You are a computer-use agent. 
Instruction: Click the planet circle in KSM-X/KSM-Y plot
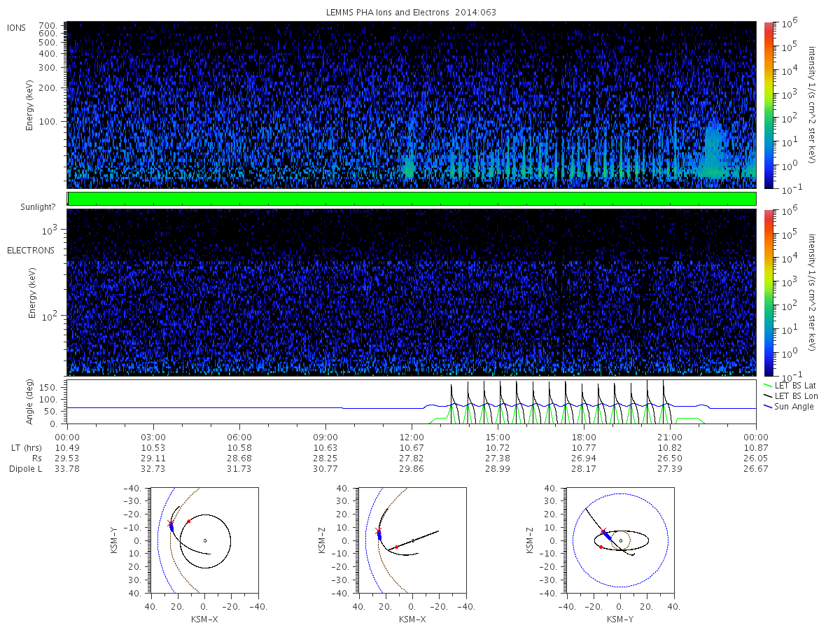point(205,540)
